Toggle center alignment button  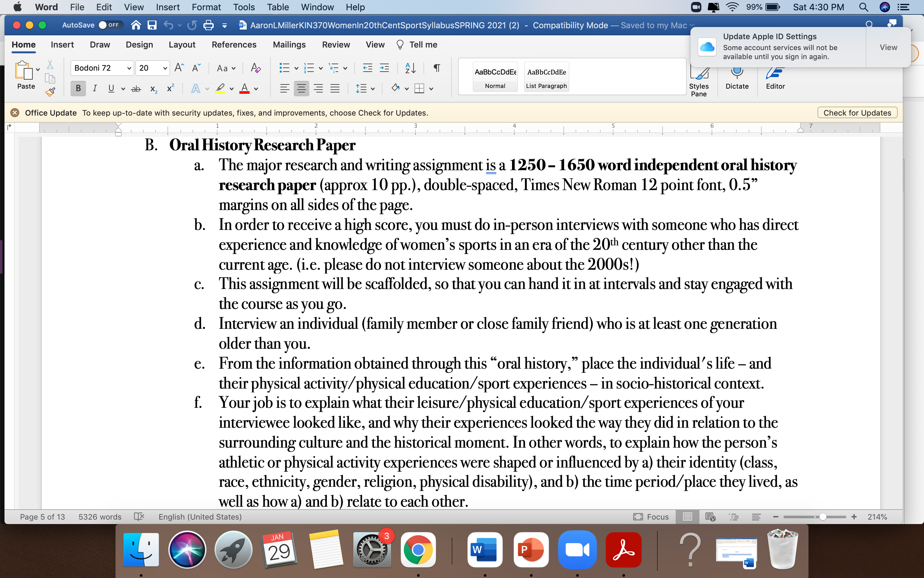pos(301,89)
